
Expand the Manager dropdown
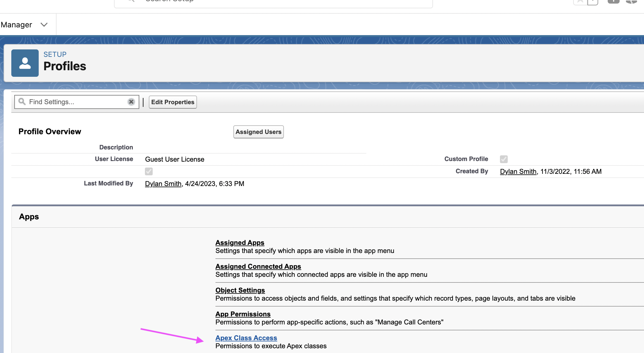point(44,25)
